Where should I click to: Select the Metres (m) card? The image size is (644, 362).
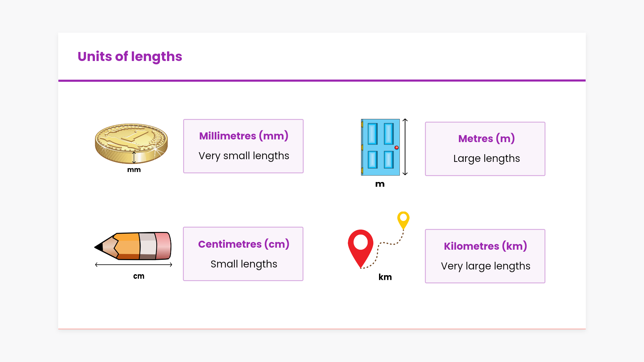485,149
